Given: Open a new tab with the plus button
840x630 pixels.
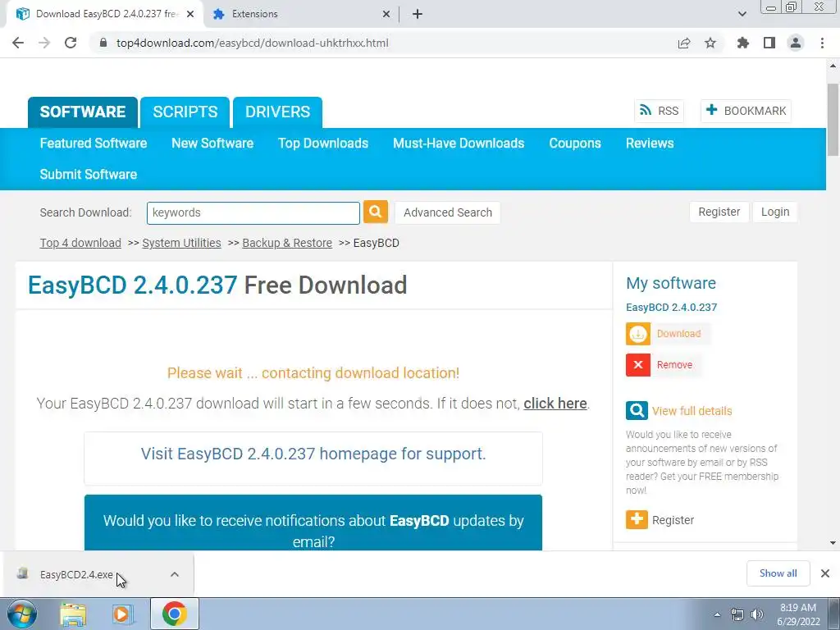Looking at the screenshot, I should tap(418, 14).
